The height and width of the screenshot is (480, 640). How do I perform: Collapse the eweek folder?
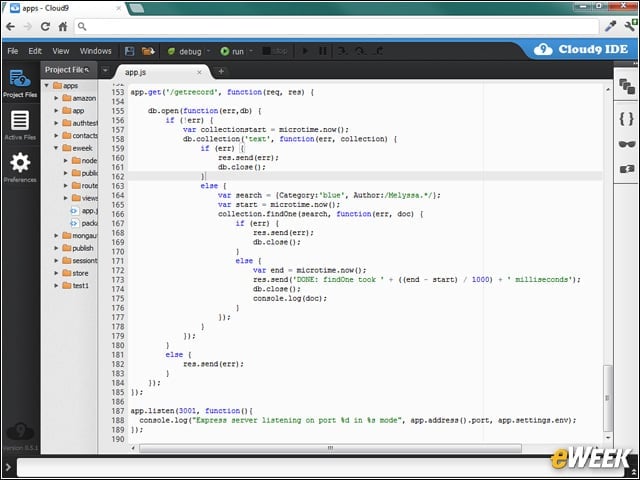(56, 148)
